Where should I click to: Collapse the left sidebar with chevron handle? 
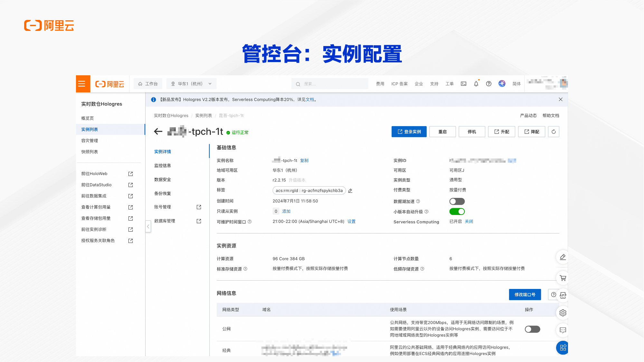148,226
